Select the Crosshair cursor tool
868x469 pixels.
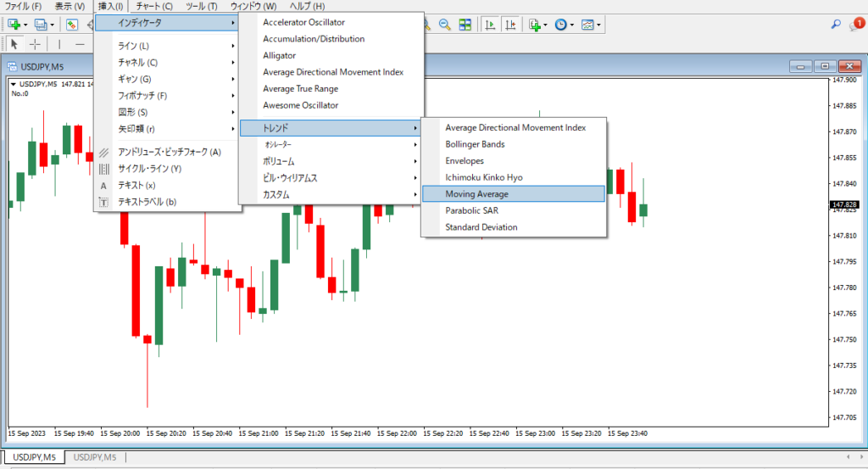click(35, 44)
